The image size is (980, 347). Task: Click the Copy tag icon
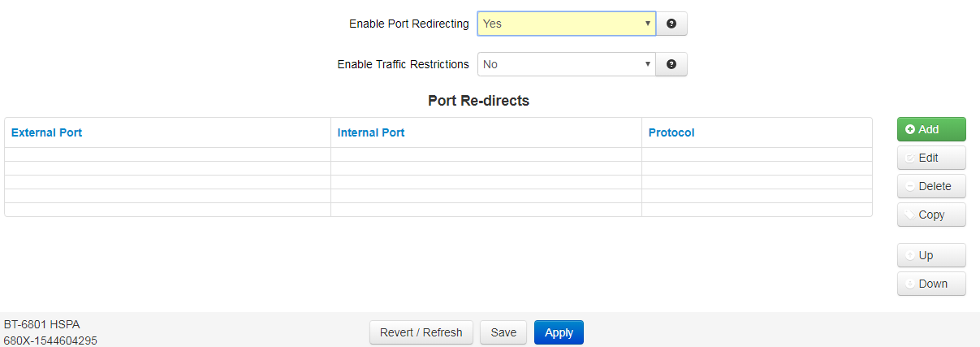pos(910,215)
